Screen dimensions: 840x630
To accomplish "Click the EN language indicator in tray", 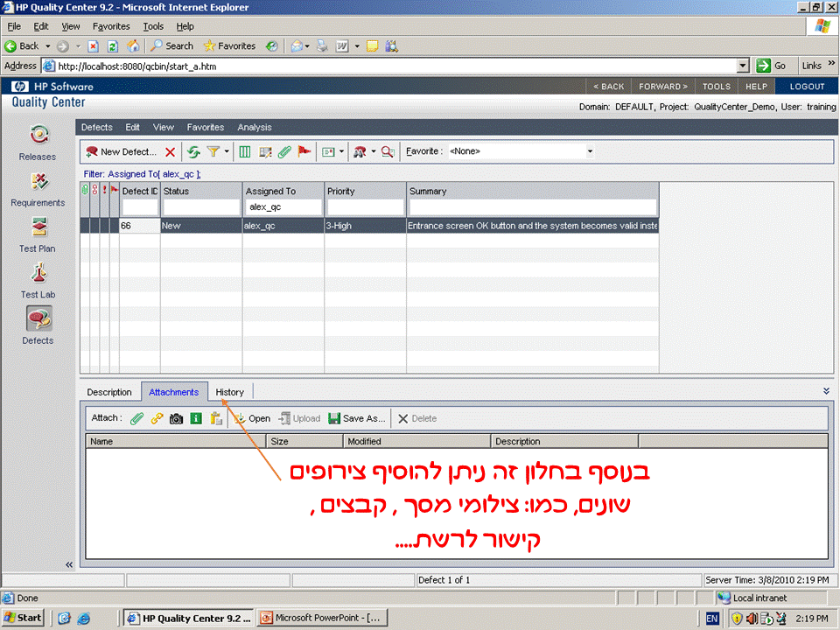I will [712, 619].
